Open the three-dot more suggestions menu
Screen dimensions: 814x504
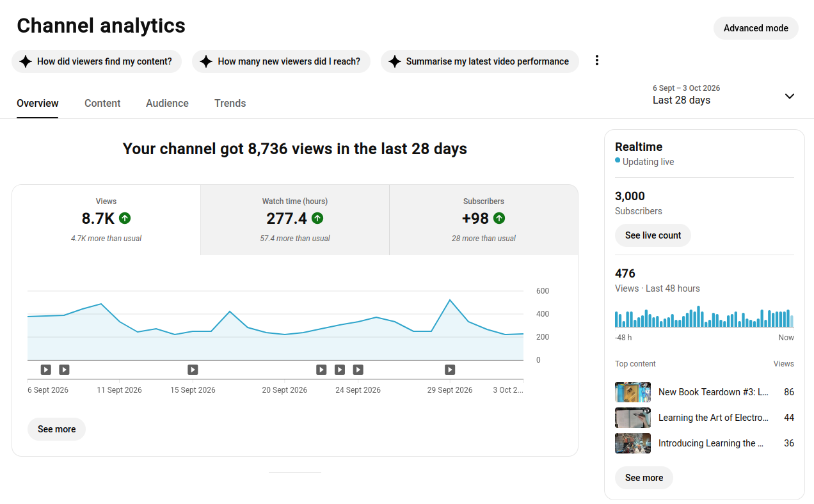coord(597,61)
